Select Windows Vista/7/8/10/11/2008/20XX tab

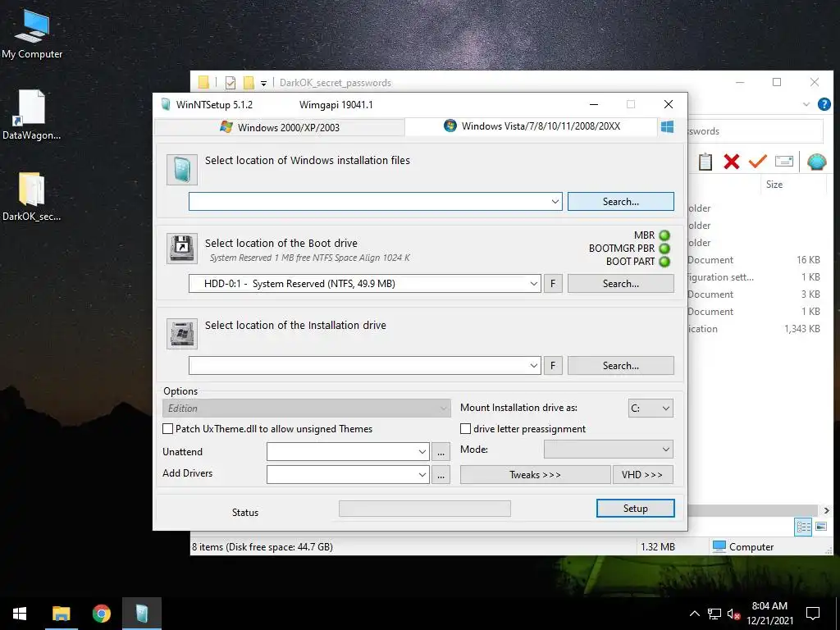[532, 126]
